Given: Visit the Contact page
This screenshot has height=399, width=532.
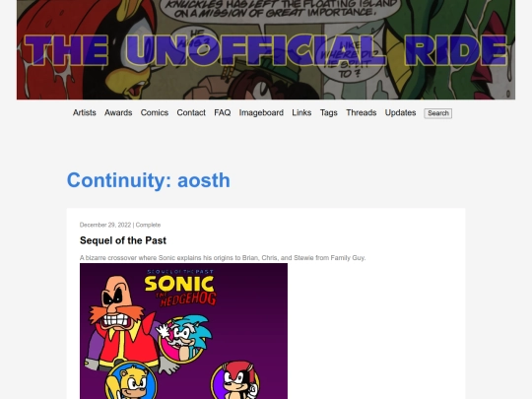Looking at the screenshot, I should tap(191, 112).
